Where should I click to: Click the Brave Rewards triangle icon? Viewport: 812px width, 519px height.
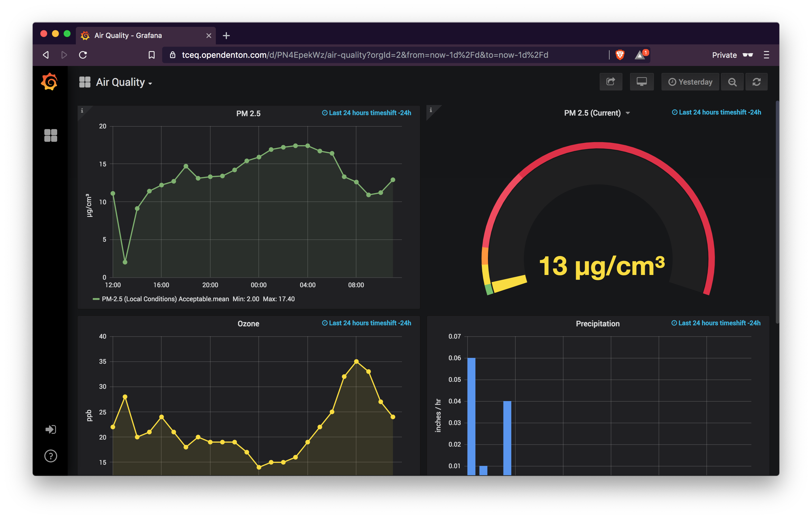pyautogui.click(x=640, y=55)
